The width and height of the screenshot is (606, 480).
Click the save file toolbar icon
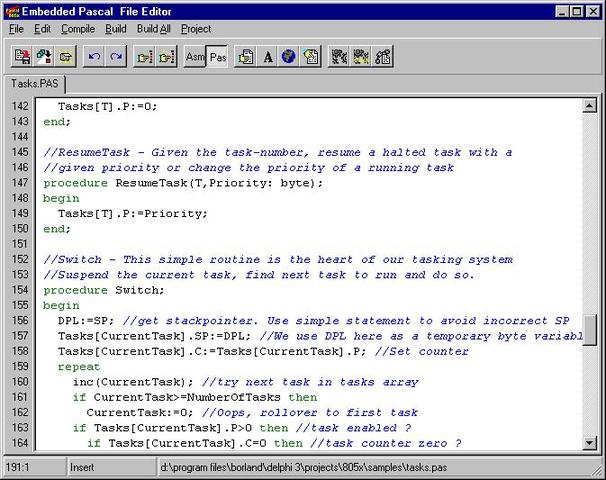click(22, 57)
